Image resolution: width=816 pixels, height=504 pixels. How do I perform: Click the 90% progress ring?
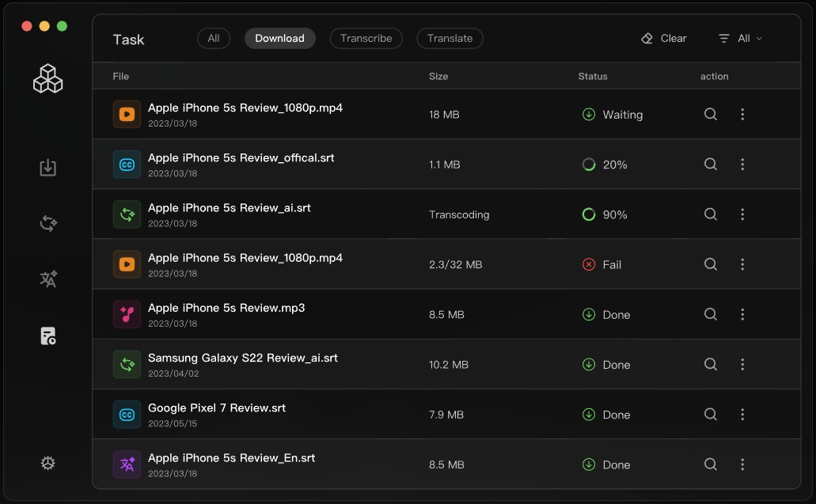tap(589, 214)
